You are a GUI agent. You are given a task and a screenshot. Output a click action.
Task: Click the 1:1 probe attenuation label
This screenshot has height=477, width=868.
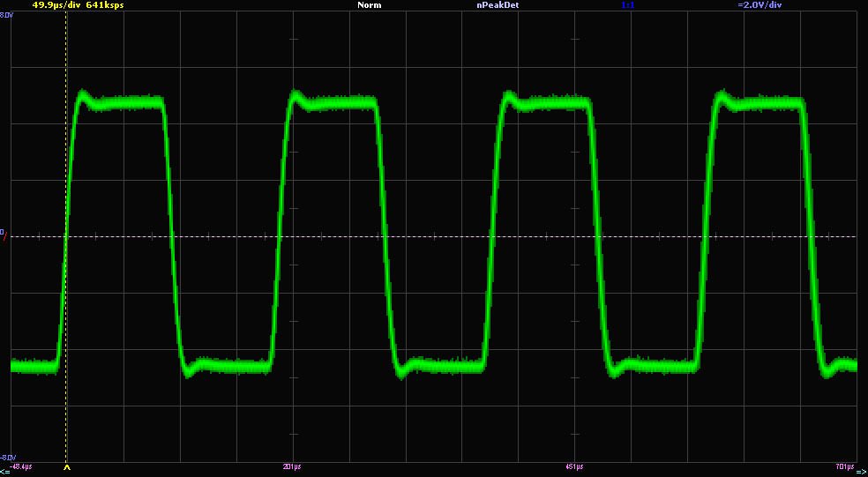628,5
